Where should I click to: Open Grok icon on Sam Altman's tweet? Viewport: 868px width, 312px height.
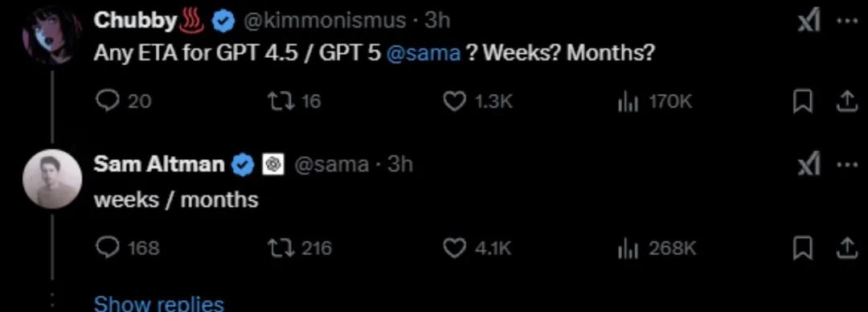[808, 165]
